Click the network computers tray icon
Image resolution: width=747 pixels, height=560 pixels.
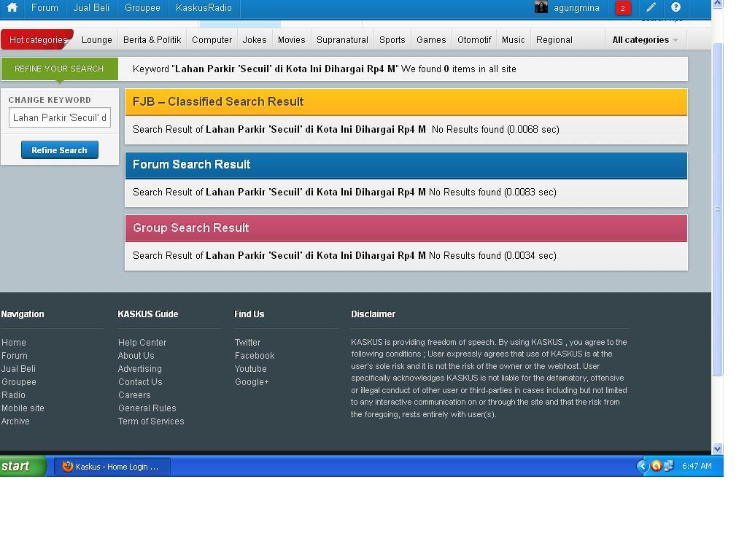tap(668, 466)
